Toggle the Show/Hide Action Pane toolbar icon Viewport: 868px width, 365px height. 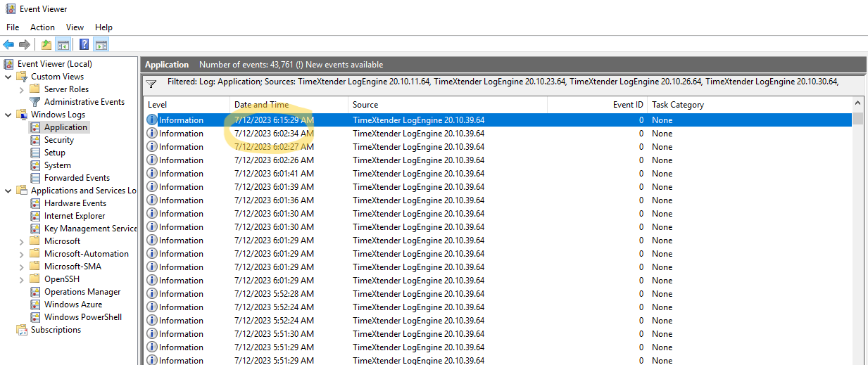tap(101, 44)
